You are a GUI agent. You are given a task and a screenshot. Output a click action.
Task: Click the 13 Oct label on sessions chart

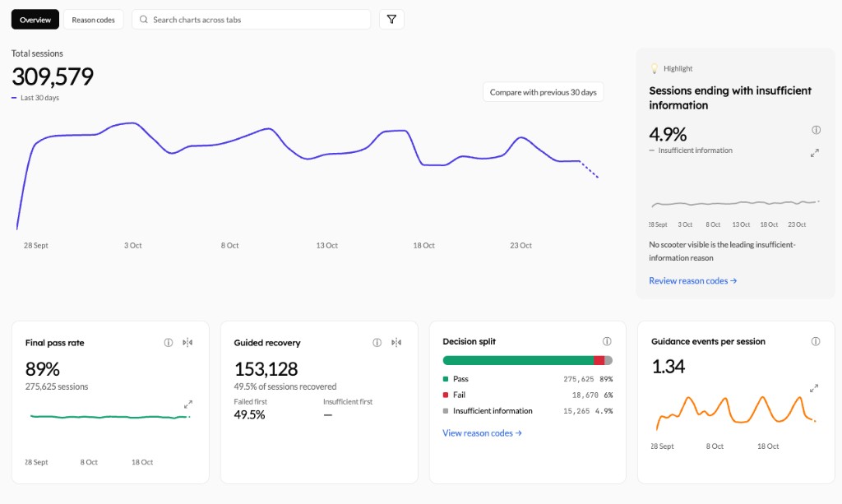[x=326, y=245]
